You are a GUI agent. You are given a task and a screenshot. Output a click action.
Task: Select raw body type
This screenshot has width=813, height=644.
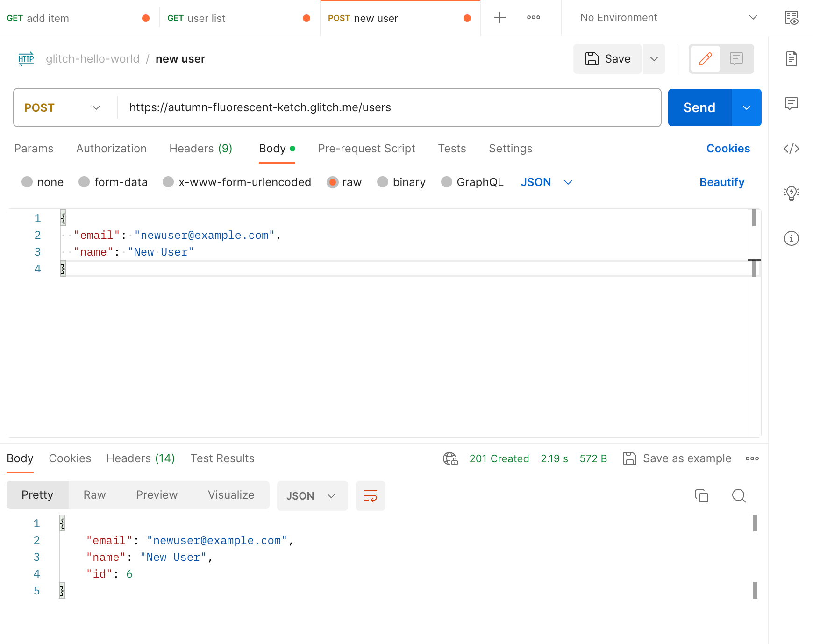(x=344, y=182)
